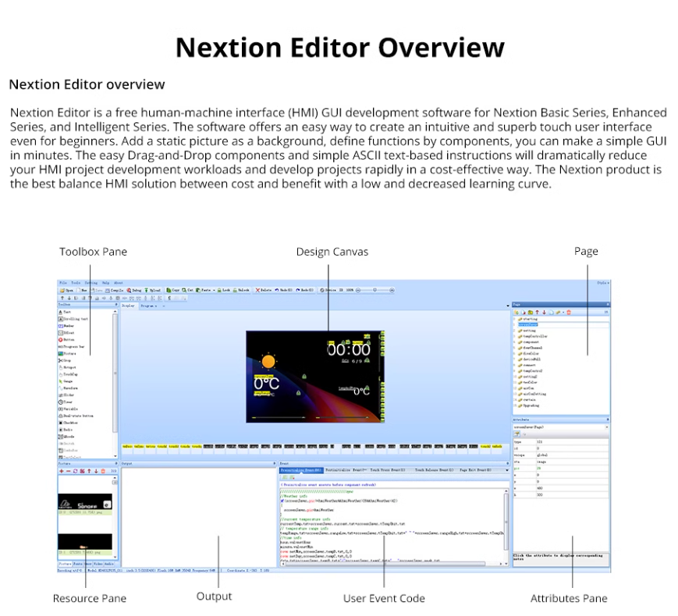Screen dimensions: 678x616
Task: Select the Waveform component in Toolbox
Action: (x=69, y=388)
